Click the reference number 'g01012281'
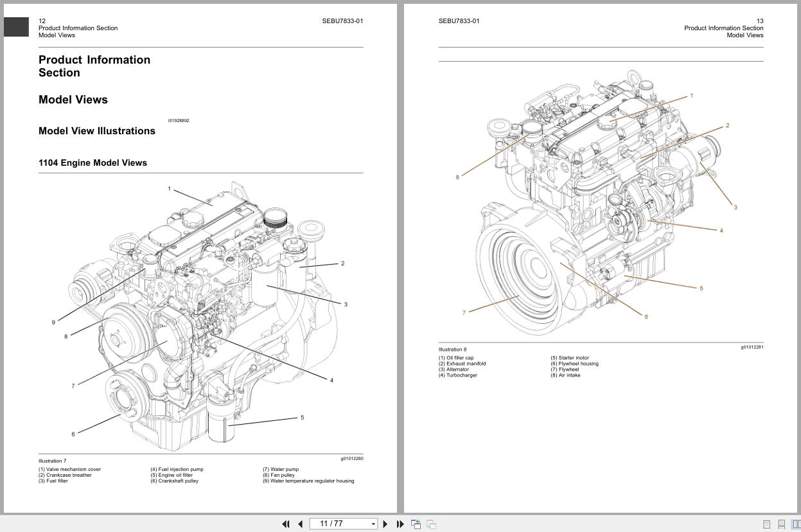The height and width of the screenshot is (532, 801). [752, 347]
